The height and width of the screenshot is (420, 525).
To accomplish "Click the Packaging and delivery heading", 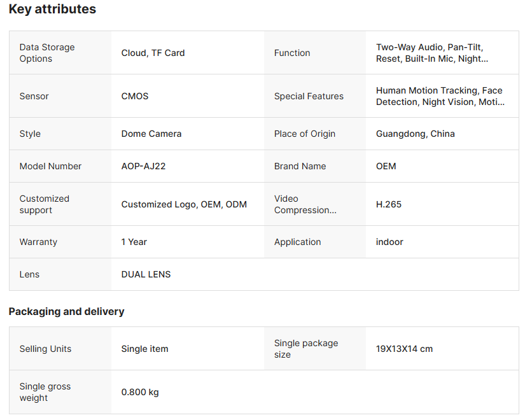I will tap(66, 312).
